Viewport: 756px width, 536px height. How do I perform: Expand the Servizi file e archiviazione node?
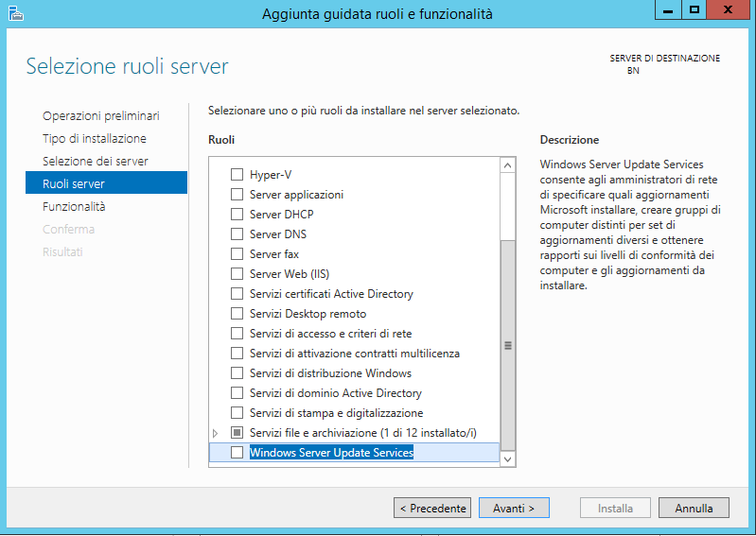click(x=215, y=433)
